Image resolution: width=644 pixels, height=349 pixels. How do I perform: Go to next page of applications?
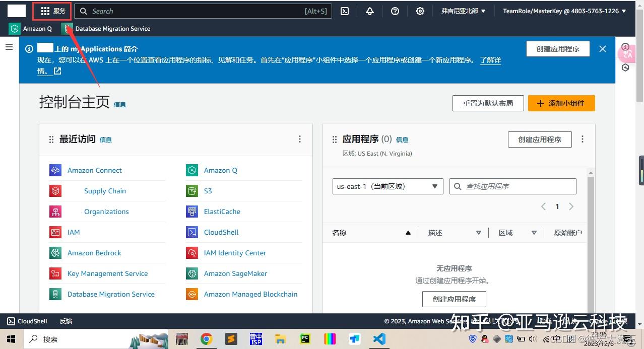click(571, 206)
